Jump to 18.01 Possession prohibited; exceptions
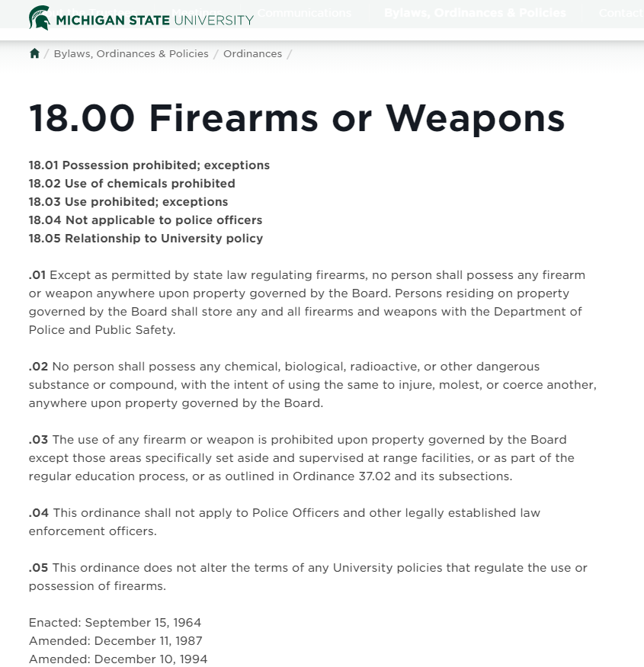 tap(149, 165)
